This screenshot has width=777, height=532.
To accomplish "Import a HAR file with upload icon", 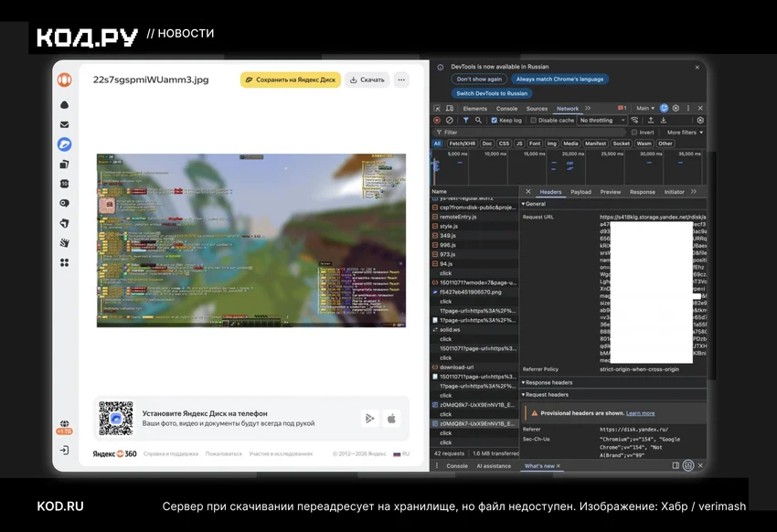I will pyautogui.click(x=651, y=120).
